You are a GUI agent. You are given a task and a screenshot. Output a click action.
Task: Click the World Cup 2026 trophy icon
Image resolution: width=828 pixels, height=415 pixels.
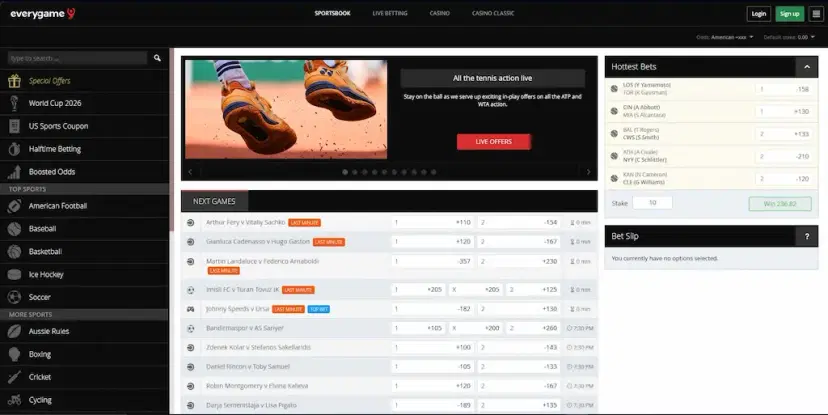pyautogui.click(x=14, y=103)
